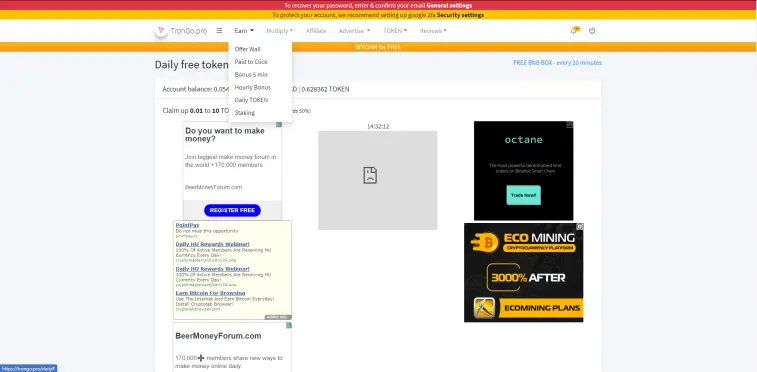This screenshot has width=757, height=372.
Task: Click Trade Now on octane ad
Action: point(523,195)
